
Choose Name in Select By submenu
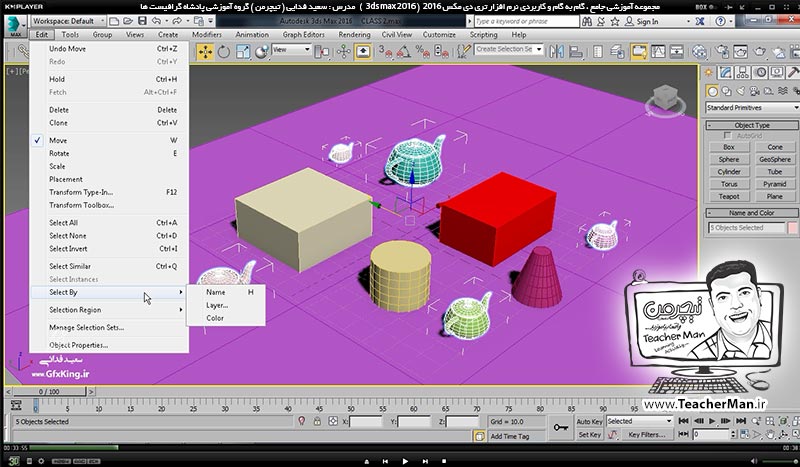[226, 292]
